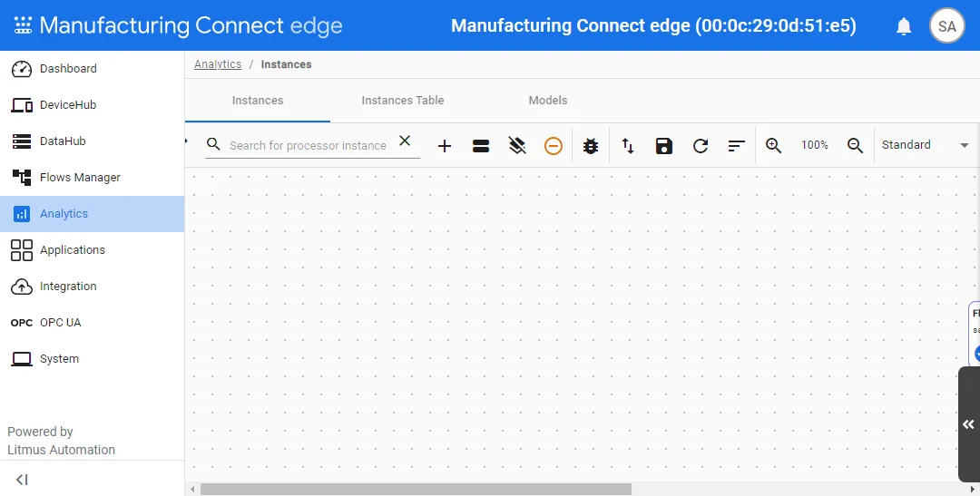Image resolution: width=980 pixels, height=496 pixels.
Task: Collapse the sidebar navigation
Action: pyautogui.click(x=22, y=480)
